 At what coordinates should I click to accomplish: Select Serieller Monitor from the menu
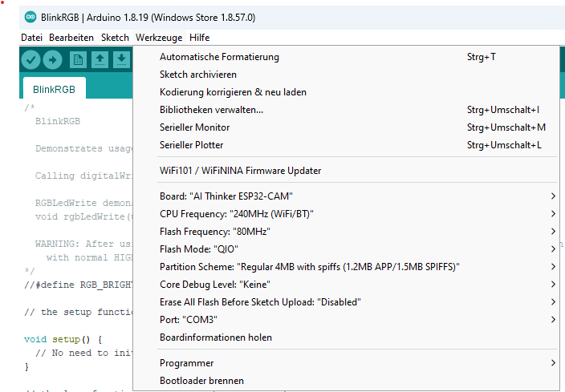tap(194, 127)
